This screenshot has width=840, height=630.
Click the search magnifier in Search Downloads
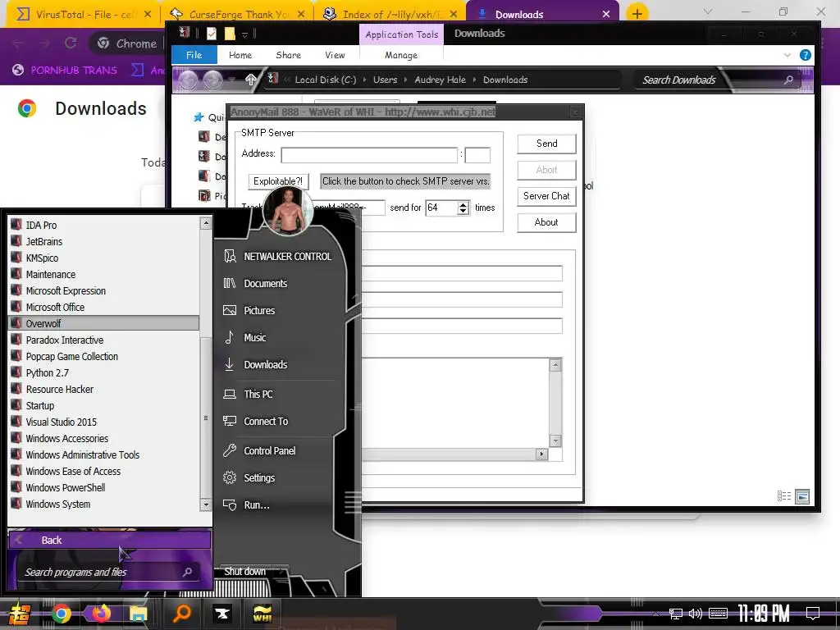(788, 80)
